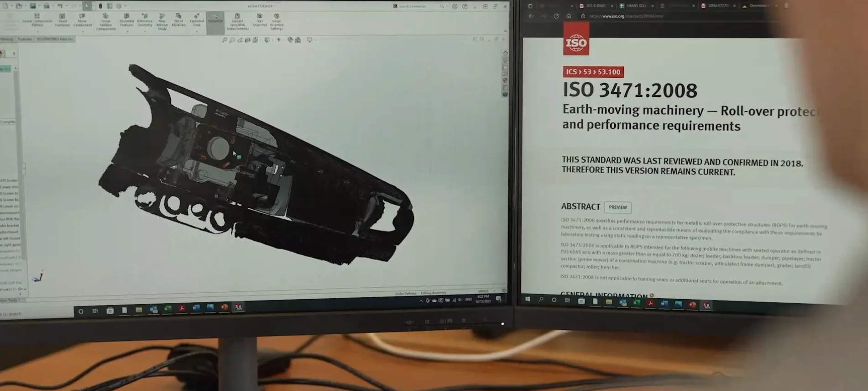Switch to SOLIDWORKS Add-Ins tab
The width and height of the screenshot is (868, 391).
[x=55, y=39]
